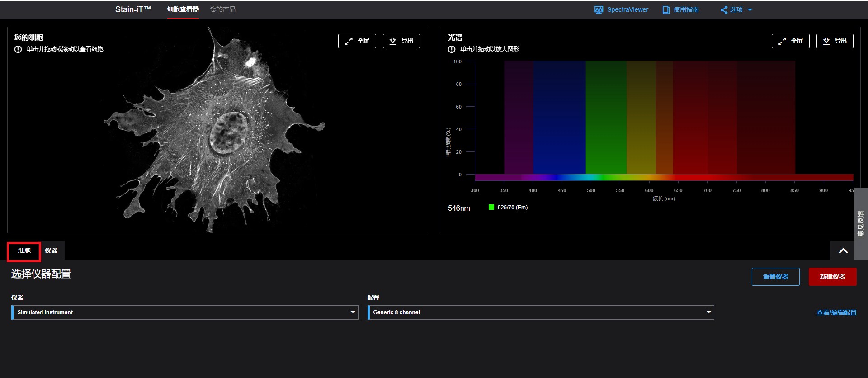Click the info icon in cell panel
868x378 pixels.
tap(18, 49)
